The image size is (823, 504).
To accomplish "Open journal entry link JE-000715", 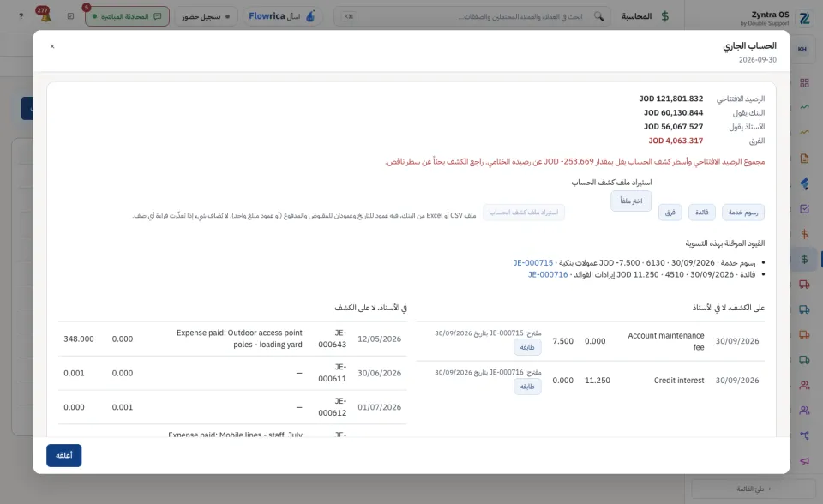I will 532,262.
